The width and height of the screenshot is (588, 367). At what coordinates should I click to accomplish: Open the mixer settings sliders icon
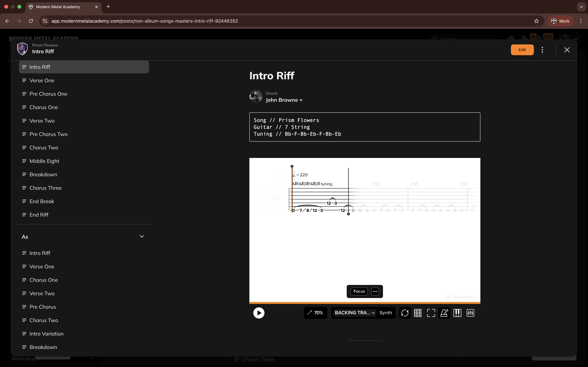[x=470, y=313]
